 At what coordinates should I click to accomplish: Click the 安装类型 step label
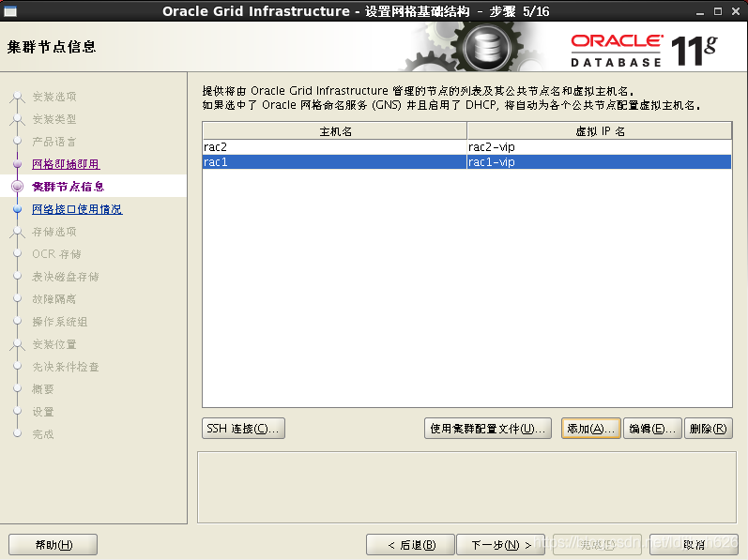point(54,119)
